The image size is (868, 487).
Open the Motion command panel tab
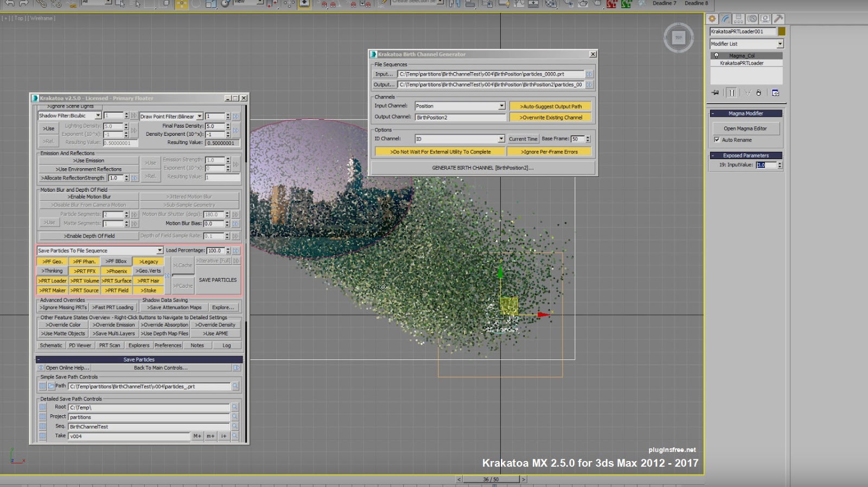(x=752, y=18)
